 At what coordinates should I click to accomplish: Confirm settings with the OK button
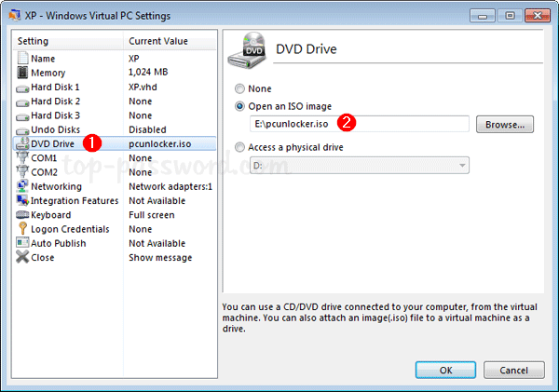click(x=446, y=370)
